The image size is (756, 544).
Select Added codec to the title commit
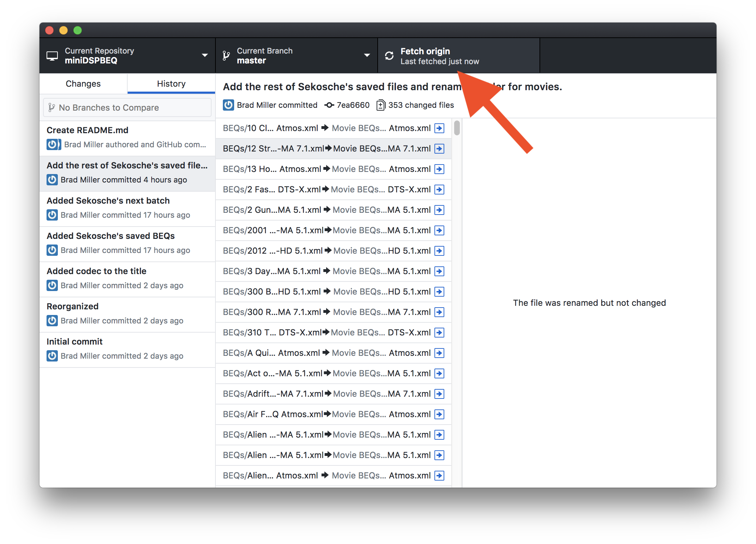point(127,279)
